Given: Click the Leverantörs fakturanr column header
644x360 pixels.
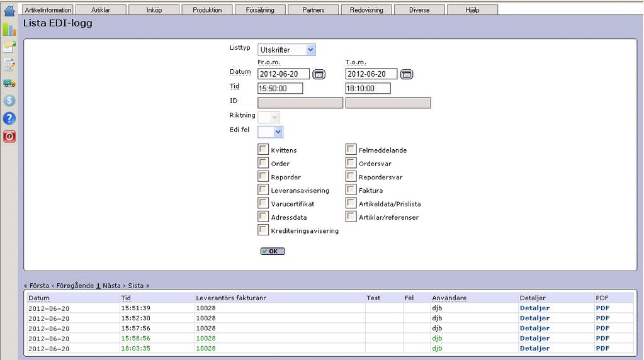Looking at the screenshot, I should 231,298.
